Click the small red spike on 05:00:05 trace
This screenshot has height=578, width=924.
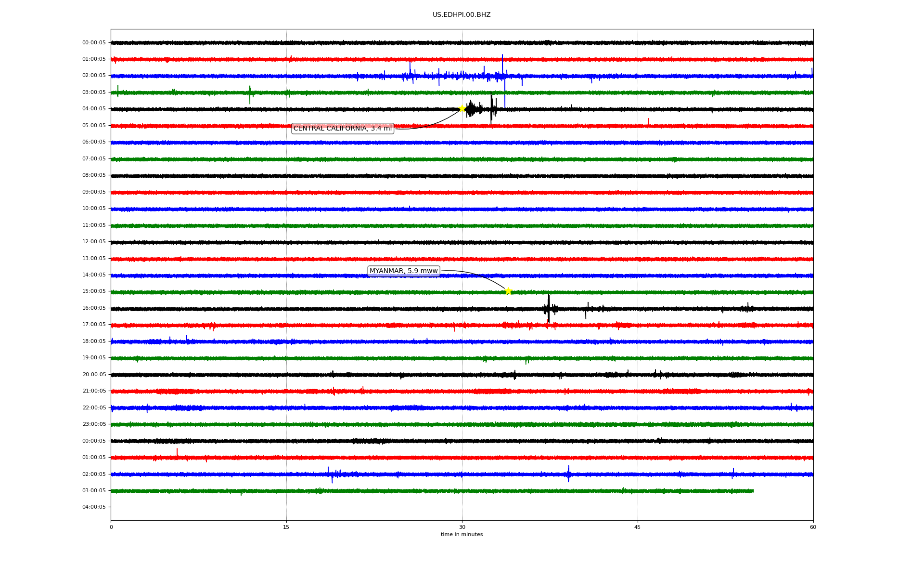click(x=648, y=121)
